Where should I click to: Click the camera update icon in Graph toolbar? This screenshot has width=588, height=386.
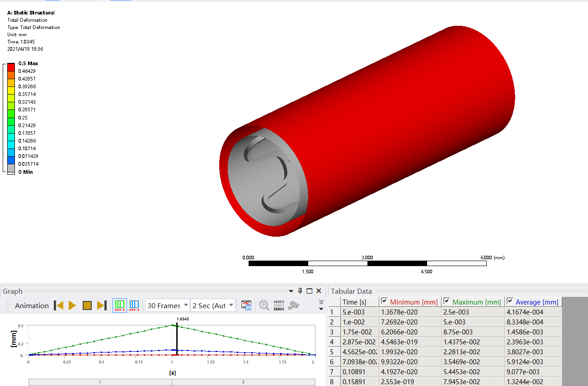click(x=294, y=305)
